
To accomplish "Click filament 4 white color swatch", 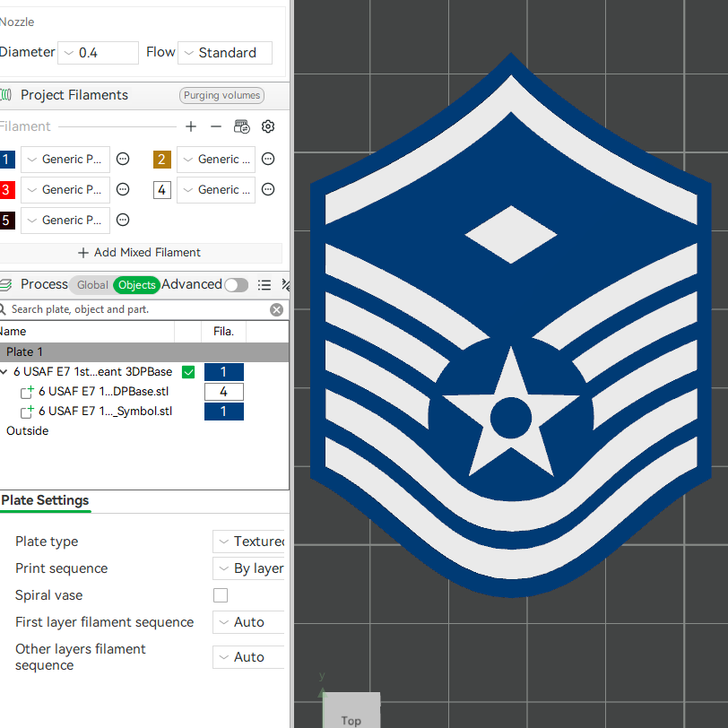I will 162,189.
